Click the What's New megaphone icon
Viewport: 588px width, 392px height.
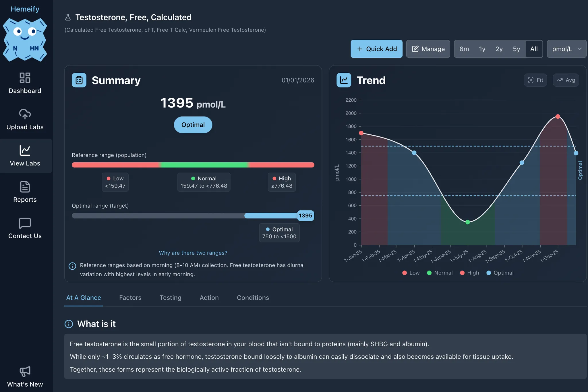click(x=25, y=372)
